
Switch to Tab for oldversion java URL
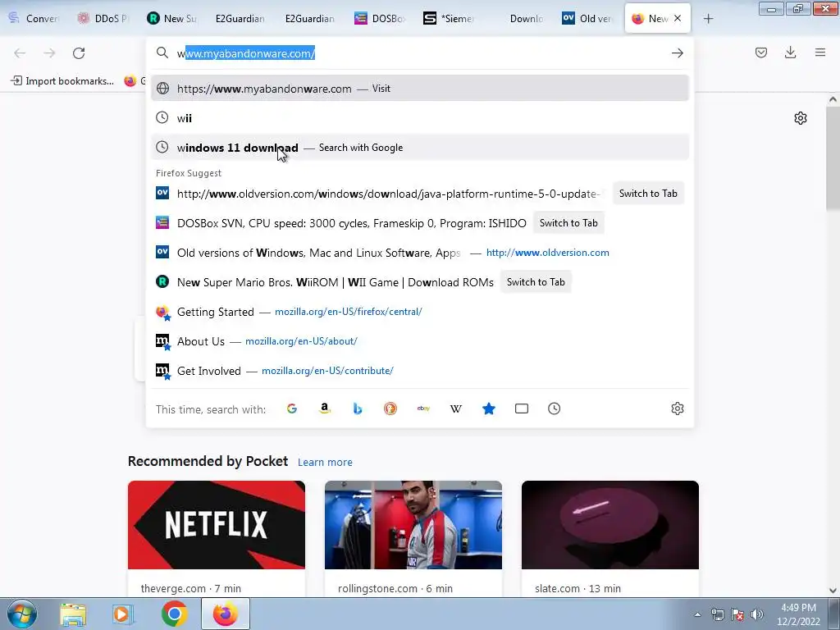point(648,194)
